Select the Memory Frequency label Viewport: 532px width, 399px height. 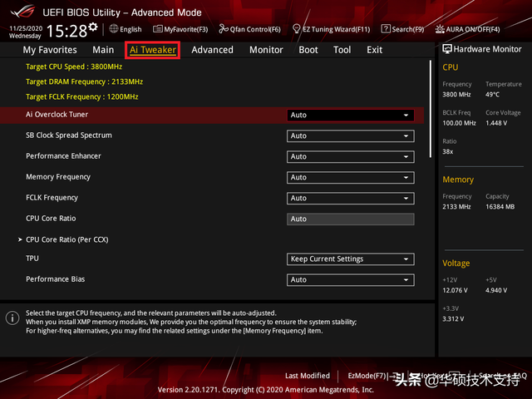[x=58, y=177]
